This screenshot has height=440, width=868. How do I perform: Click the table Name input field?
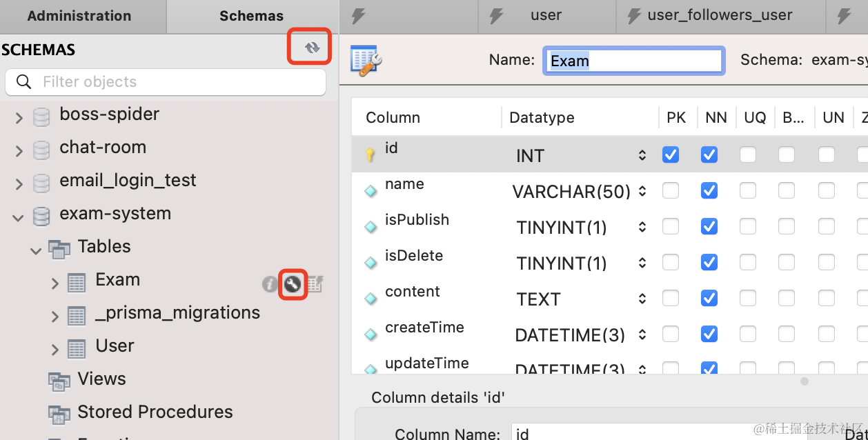[633, 61]
